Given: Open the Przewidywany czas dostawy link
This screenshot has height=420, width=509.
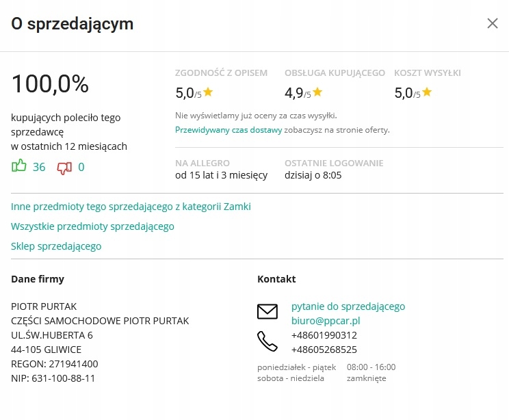Looking at the screenshot, I should [229, 130].
